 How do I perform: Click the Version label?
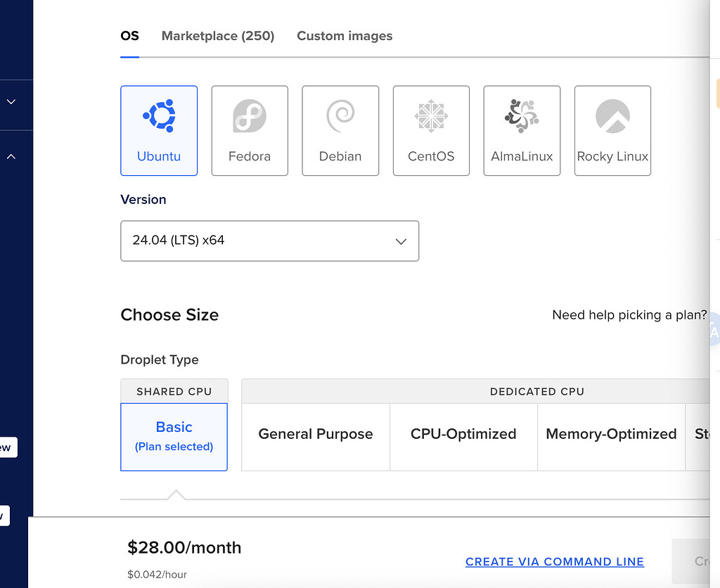pyautogui.click(x=143, y=199)
